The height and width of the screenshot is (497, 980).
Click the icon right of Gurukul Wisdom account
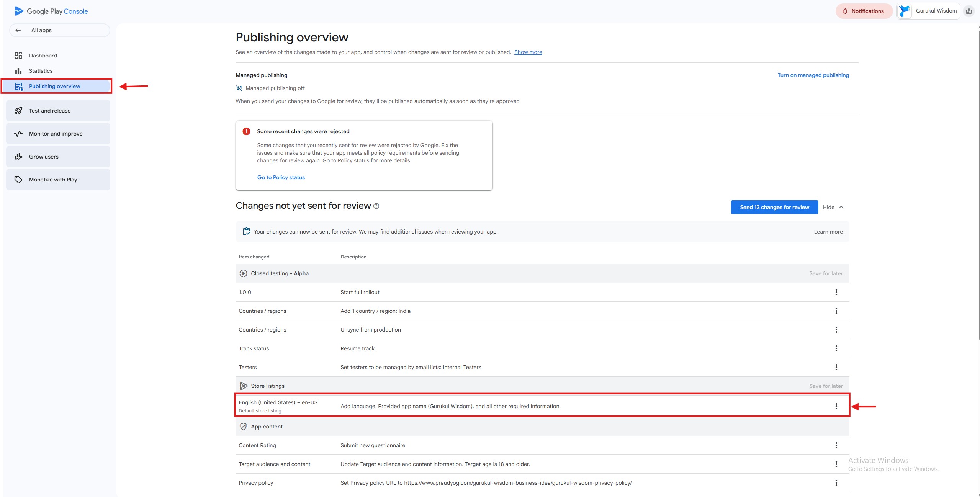(969, 11)
